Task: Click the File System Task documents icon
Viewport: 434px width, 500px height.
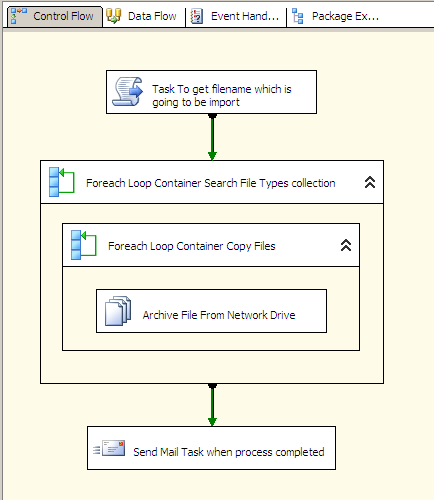Action: point(118,311)
